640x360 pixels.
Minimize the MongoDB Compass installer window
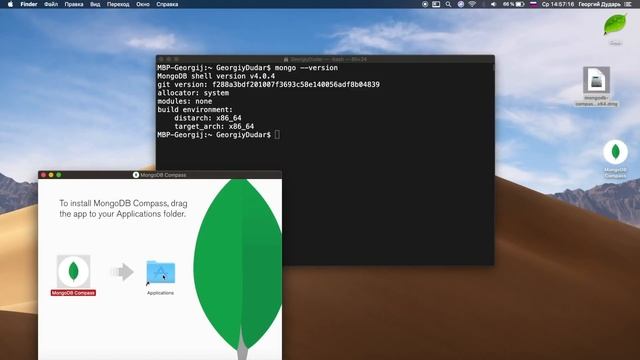tap(51, 175)
